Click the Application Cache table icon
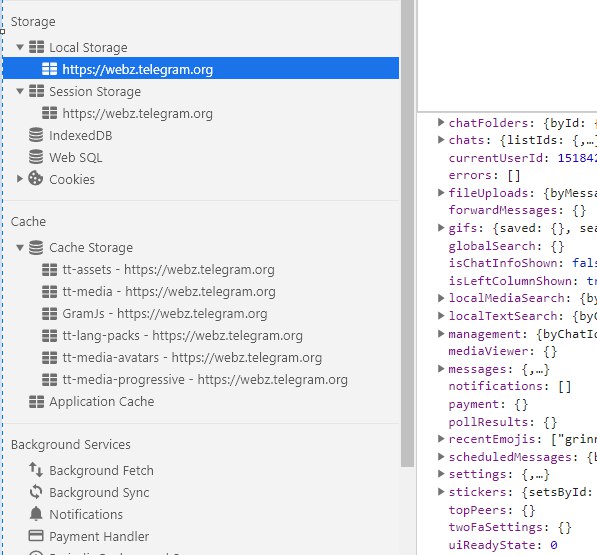 37,402
